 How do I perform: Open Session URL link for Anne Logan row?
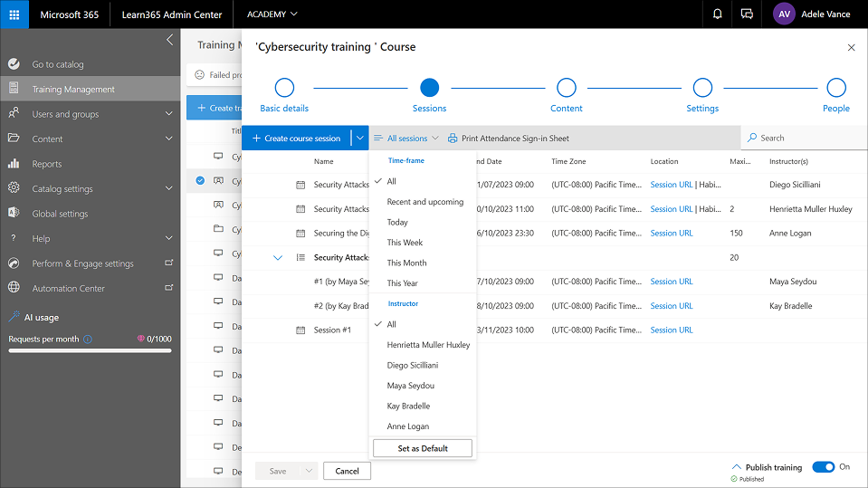(672, 234)
